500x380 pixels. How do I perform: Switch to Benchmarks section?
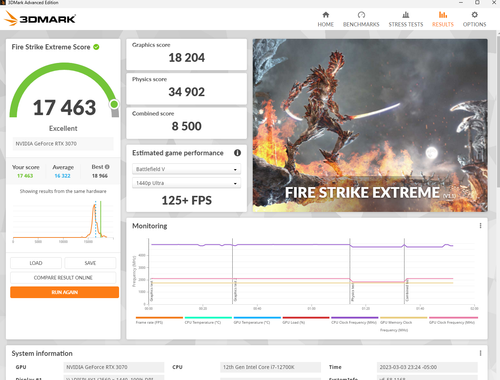point(361,19)
